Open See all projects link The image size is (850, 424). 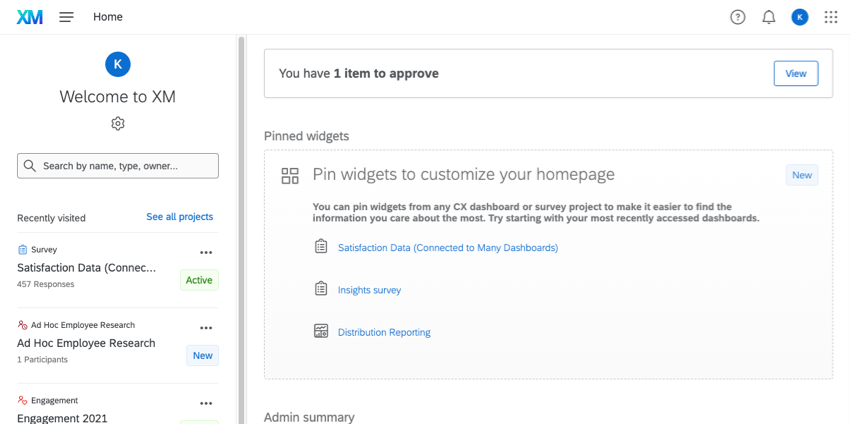click(x=179, y=217)
